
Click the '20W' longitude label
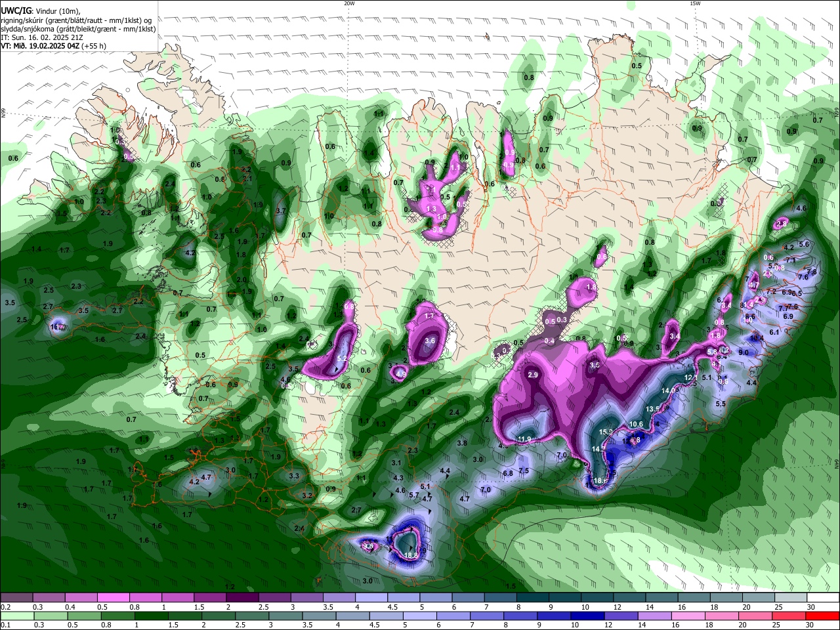tap(349, 3)
